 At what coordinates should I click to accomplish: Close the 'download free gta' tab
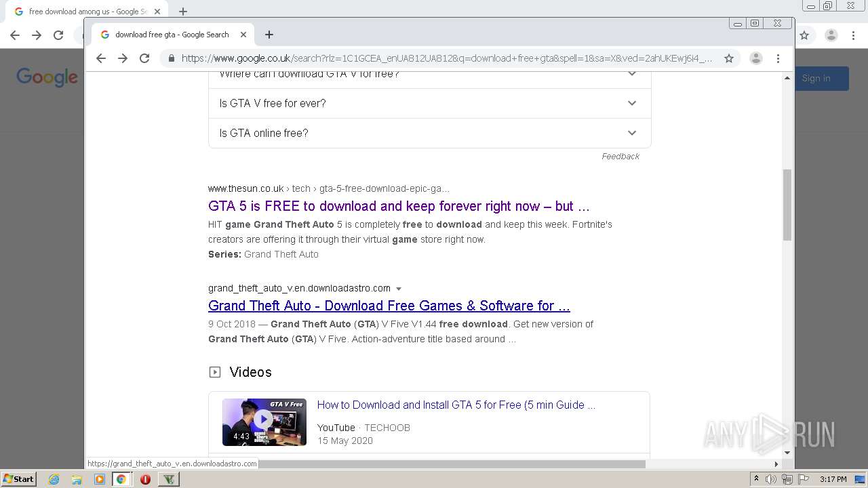(x=243, y=35)
